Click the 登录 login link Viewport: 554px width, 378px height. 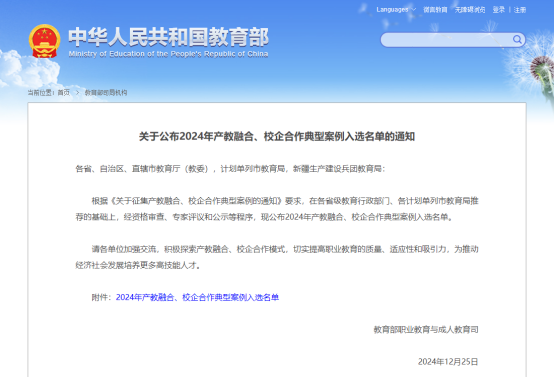[x=499, y=10]
